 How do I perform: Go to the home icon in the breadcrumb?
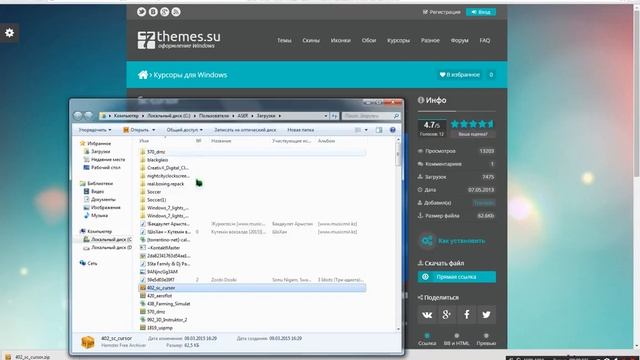click(142, 75)
